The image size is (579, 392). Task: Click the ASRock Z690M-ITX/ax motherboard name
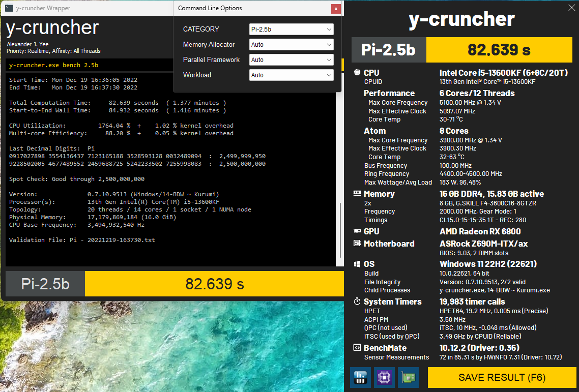(483, 244)
